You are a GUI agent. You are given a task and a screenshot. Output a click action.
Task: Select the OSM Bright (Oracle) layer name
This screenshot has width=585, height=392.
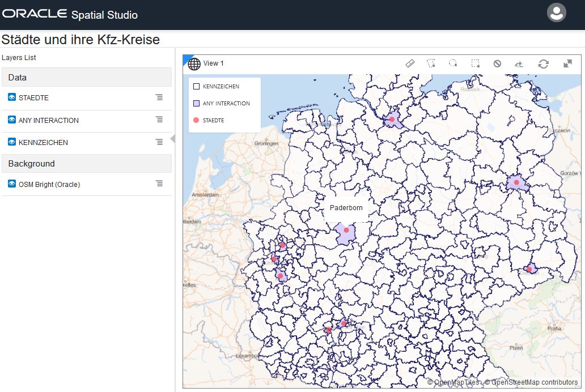tap(49, 185)
